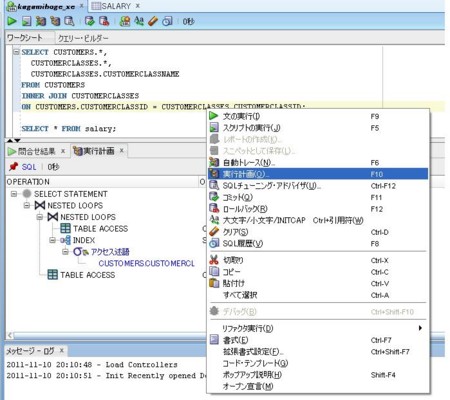The height and width of the screenshot is (400, 450).
Task: Switch to the 問合せ結果 results tab
Action: 37,151
